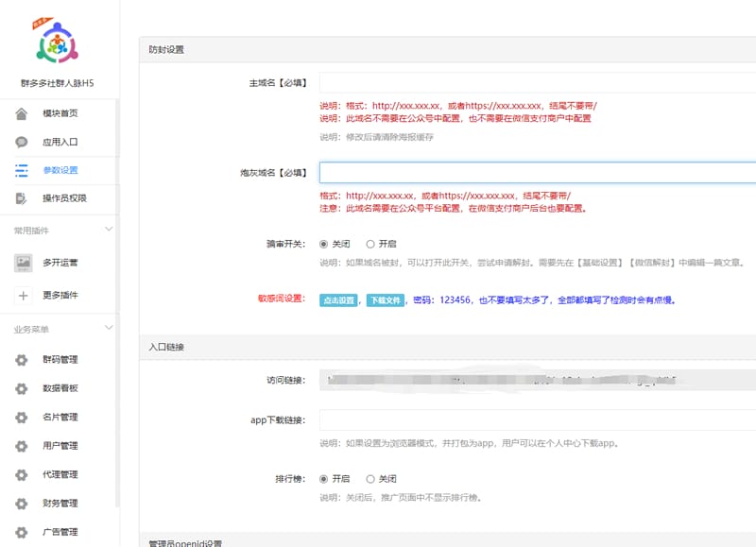This screenshot has width=756, height=547.
Task: Open the 广告管理 icon
Action: click(x=21, y=532)
